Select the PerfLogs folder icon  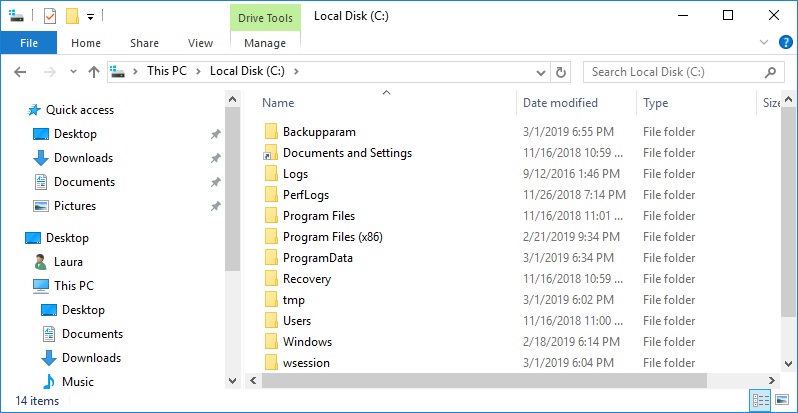click(271, 195)
